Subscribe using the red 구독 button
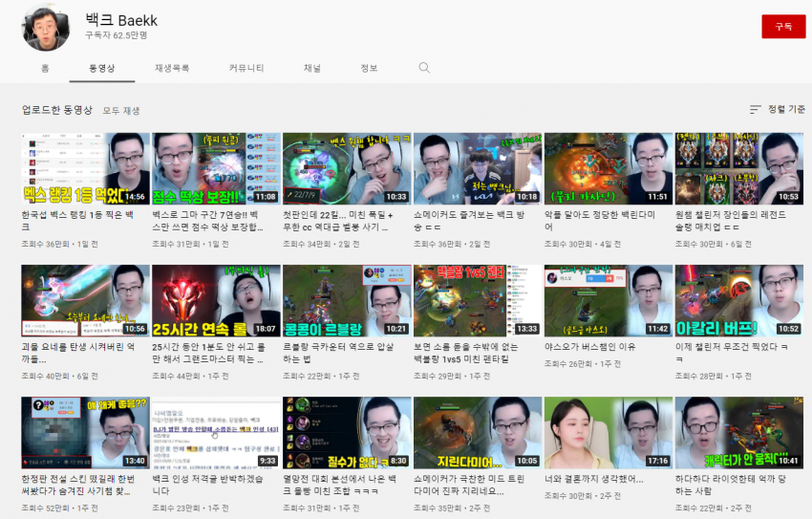The width and height of the screenshot is (812, 519). coord(783,27)
